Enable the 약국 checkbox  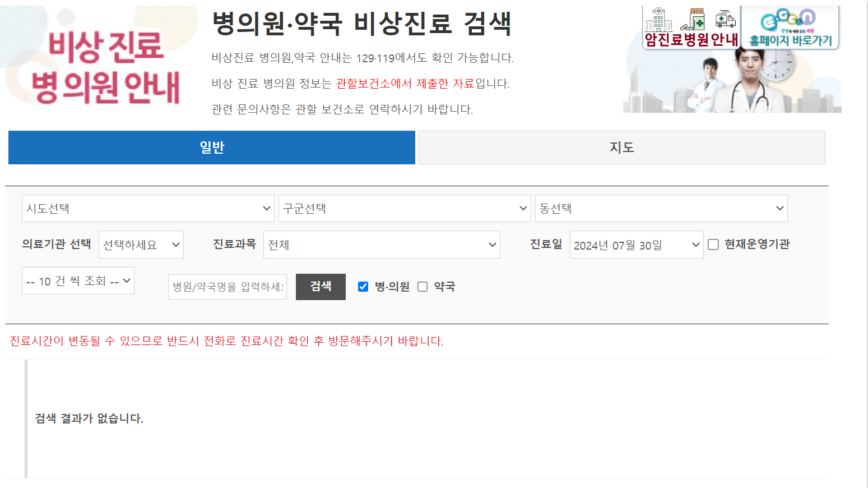[x=422, y=287]
